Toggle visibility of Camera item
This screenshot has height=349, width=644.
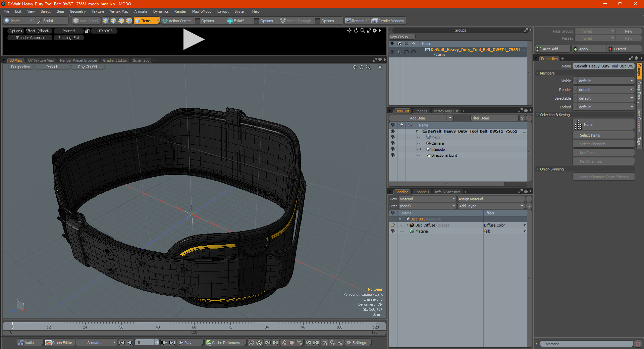pos(392,143)
